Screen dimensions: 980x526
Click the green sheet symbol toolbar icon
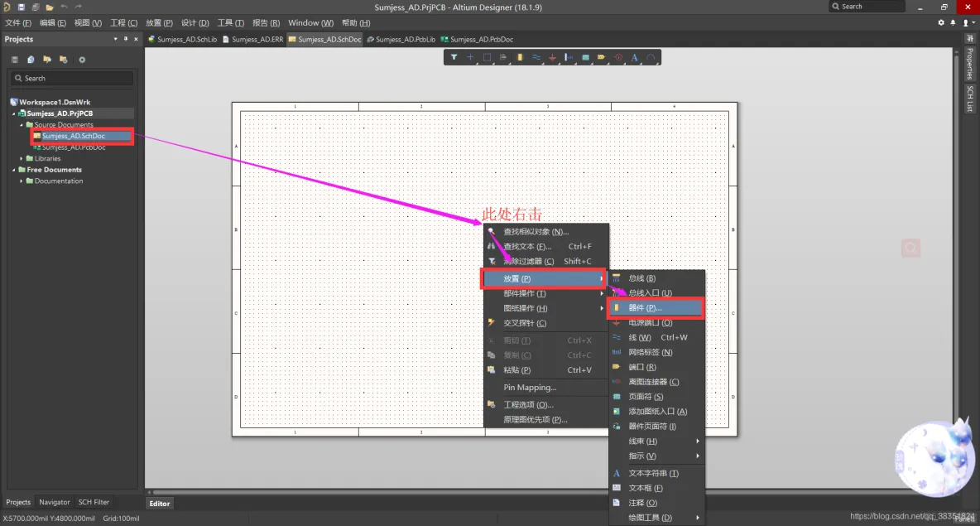(586, 57)
